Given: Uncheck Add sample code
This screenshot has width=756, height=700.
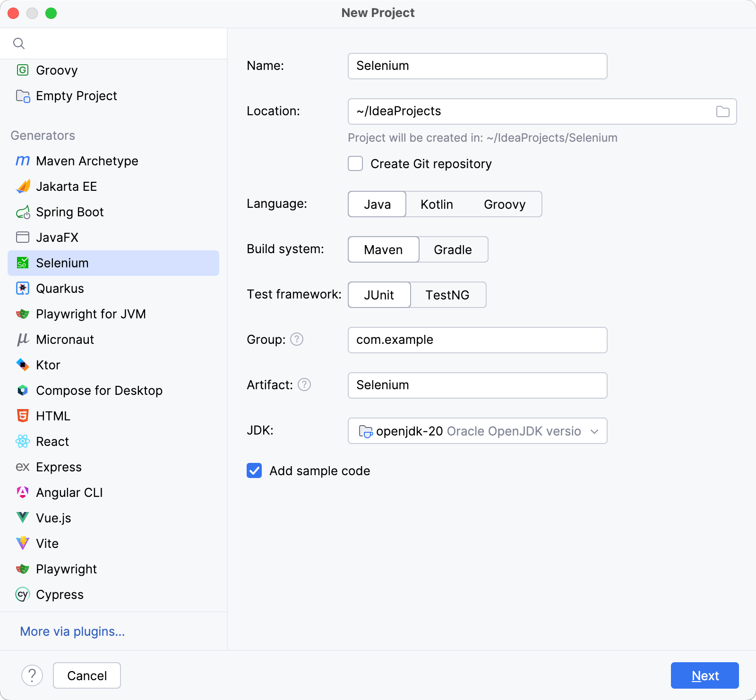Looking at the screenshot, I should pyautogui.click(x=254, y=470).
